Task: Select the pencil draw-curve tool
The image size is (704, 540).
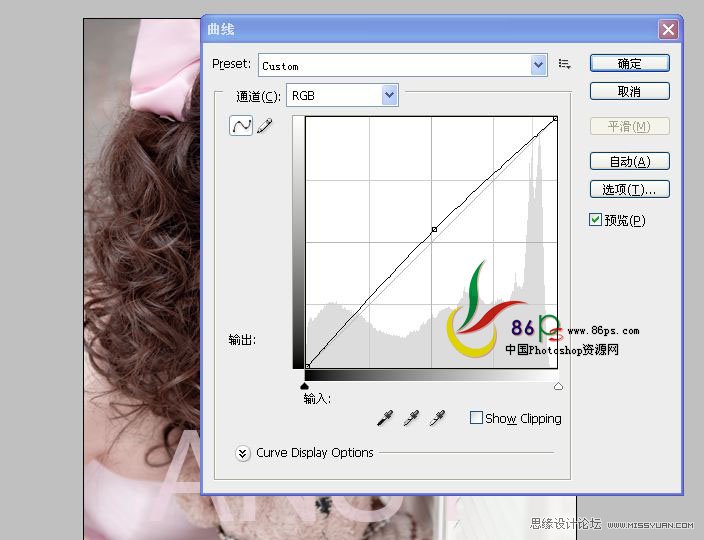Action: point(264,126)
